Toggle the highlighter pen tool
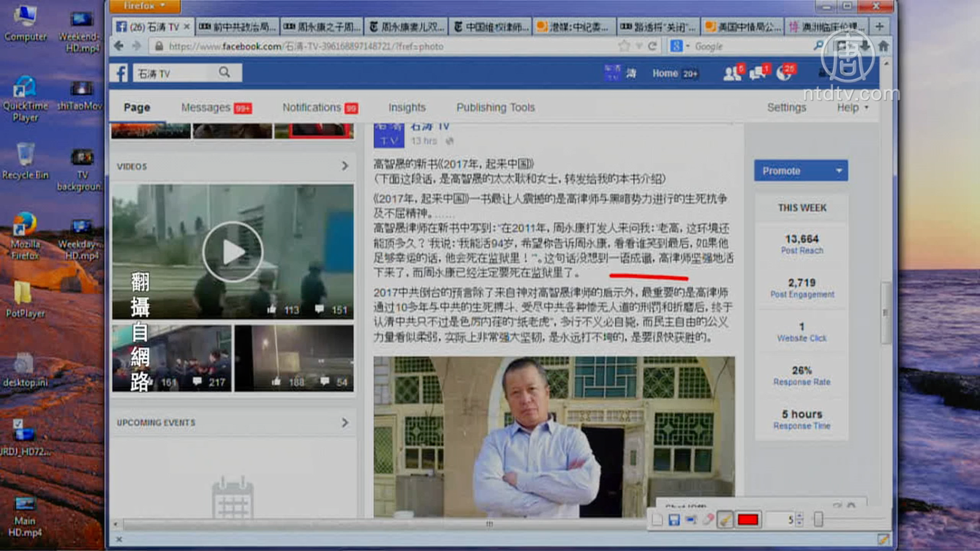 tap(725, 520)
